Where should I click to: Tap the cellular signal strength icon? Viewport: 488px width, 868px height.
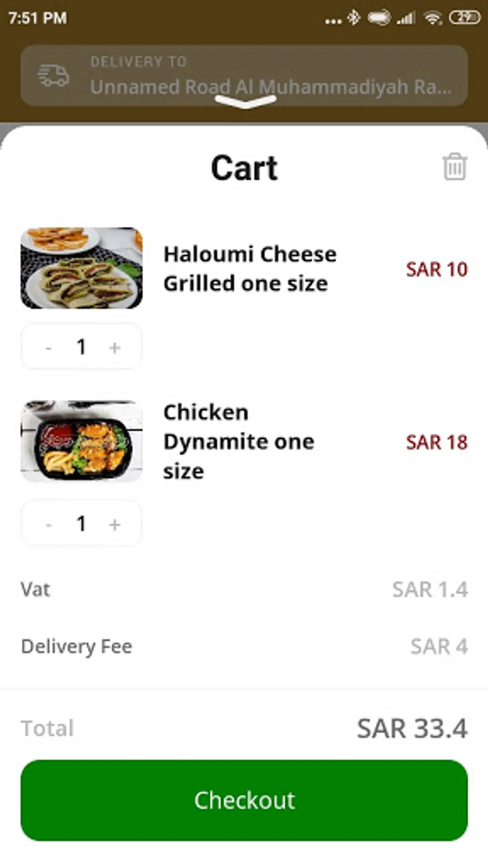pos(406,18)
